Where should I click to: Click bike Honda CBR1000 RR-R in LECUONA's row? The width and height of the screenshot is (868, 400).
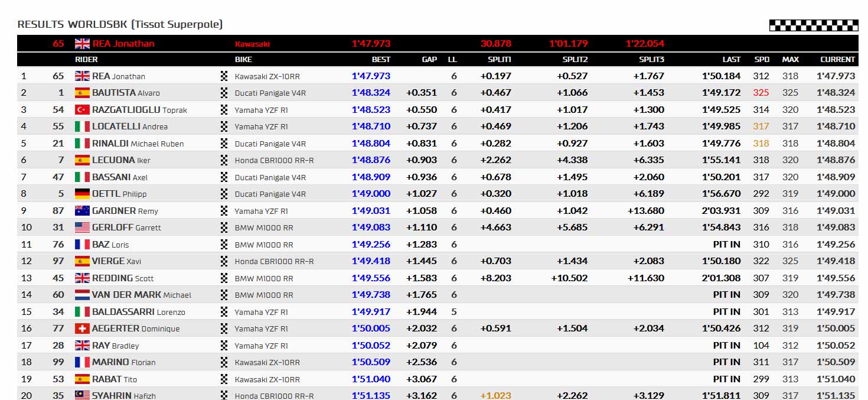pos(275,160)
